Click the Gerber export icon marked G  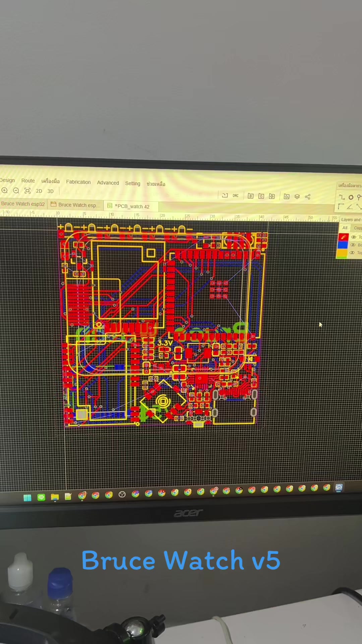click(261, 196)
